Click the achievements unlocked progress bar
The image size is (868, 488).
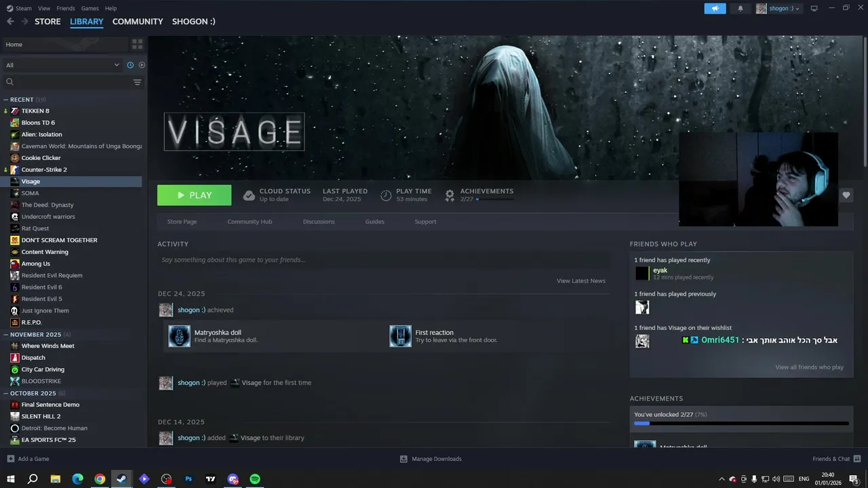click(741, 424)
